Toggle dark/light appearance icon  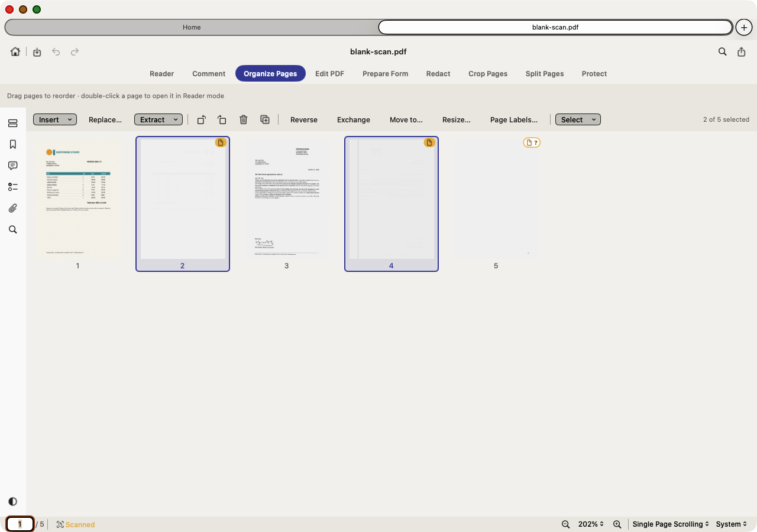click(13, 501)
